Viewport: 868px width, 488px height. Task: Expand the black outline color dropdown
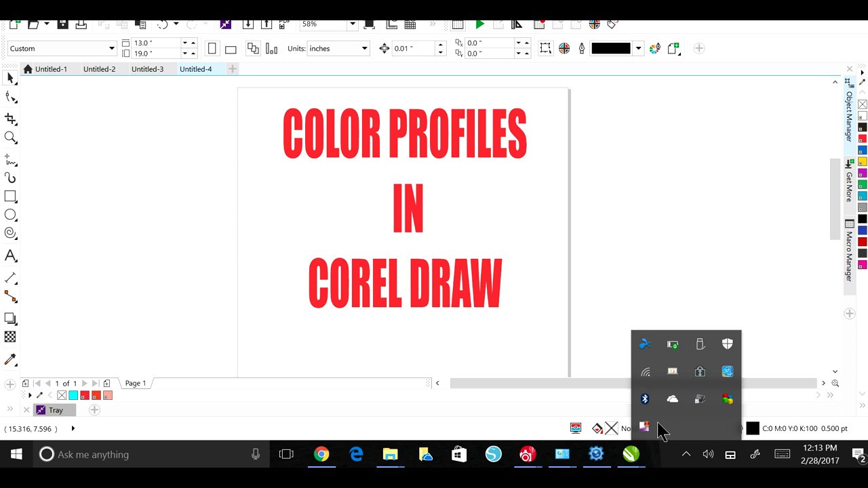[638, 49]
